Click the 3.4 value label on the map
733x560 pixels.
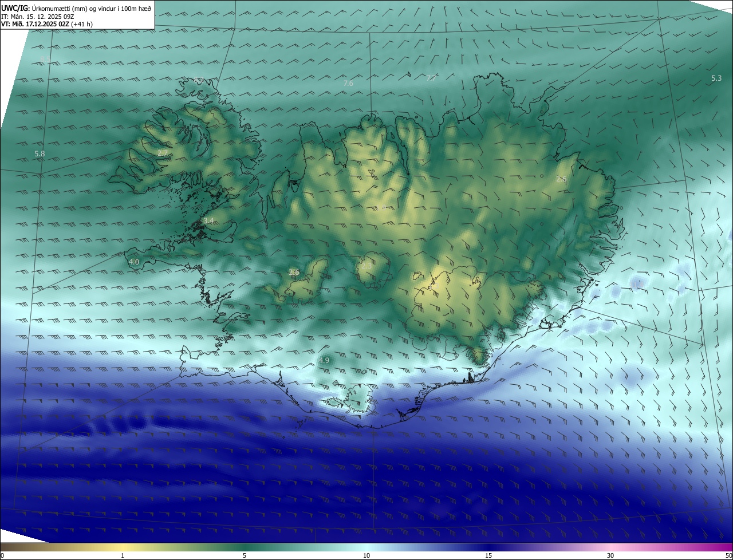coord(208,221)
